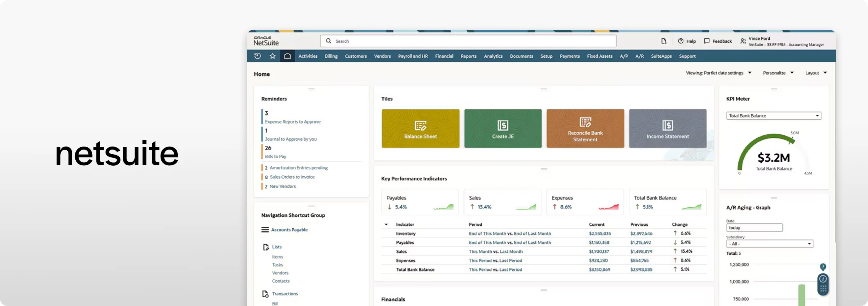Viewport: 868px width, 306px height.
Task: Click the Create New document icon beside Help
Action: point(664,41)
